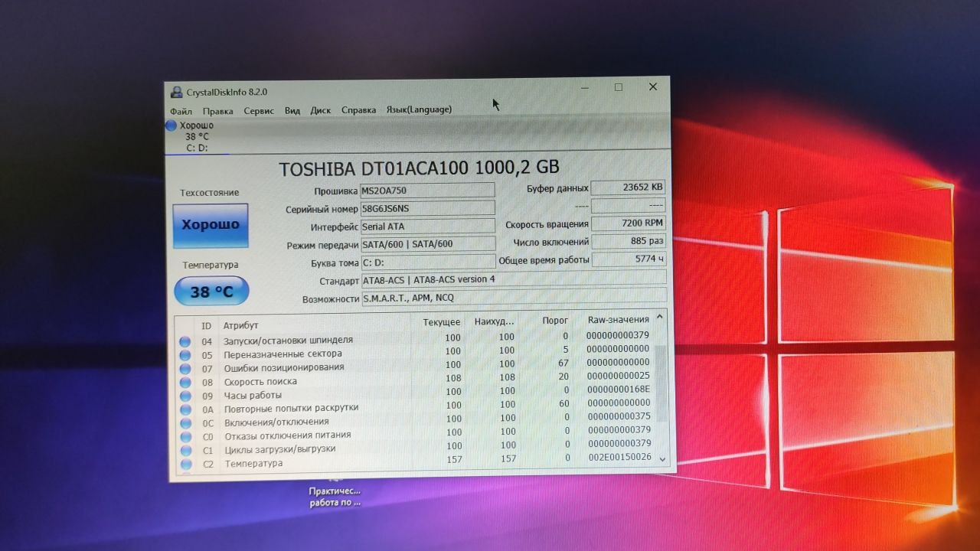
Task: Click the CrystalDiskInfo title bar app icon
Action: point(177,93)
